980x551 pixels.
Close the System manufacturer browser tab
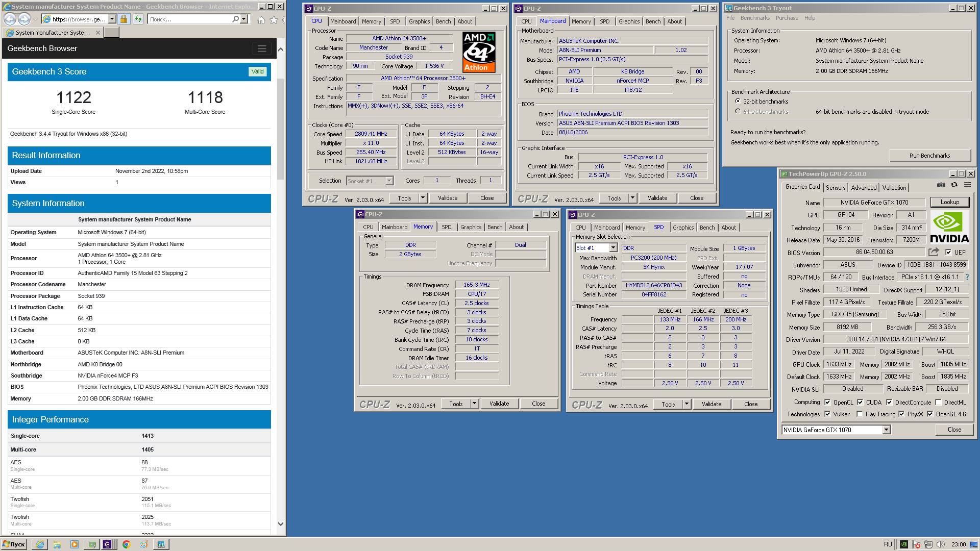[98, 33]
